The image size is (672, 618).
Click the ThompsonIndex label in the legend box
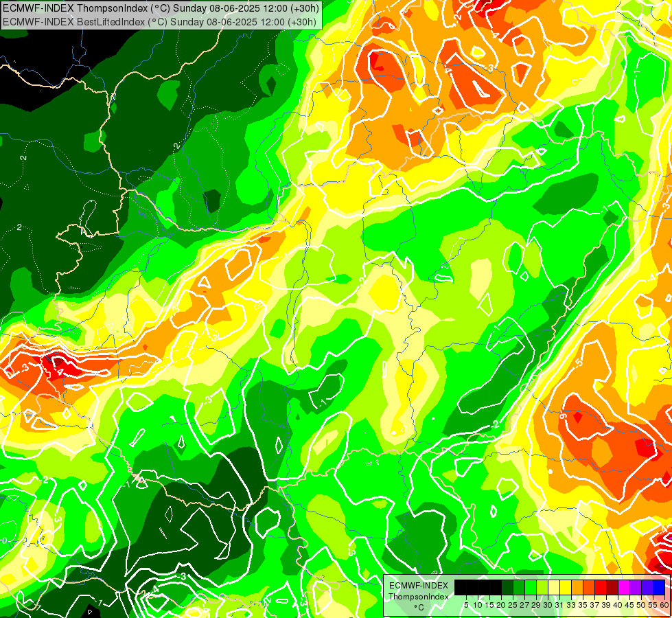click(x=419, y=597)
